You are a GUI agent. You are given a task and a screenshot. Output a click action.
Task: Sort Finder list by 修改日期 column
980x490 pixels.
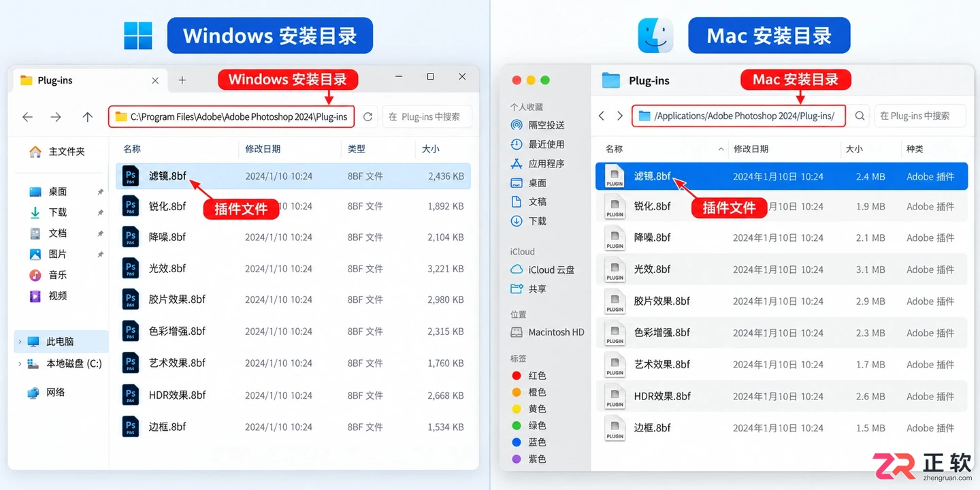(x=751, y=149)
